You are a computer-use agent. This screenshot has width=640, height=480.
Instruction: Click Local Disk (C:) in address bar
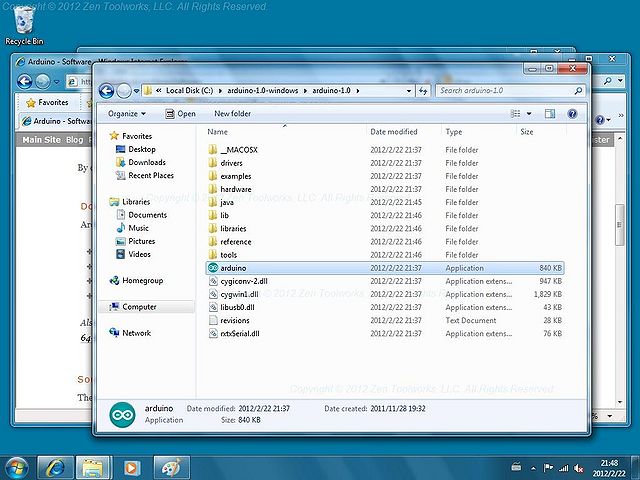click(x=189, y=91)
